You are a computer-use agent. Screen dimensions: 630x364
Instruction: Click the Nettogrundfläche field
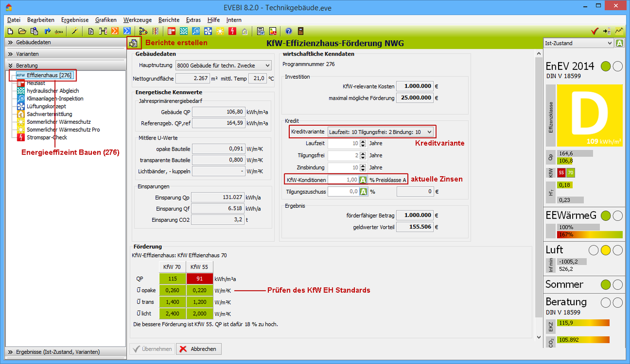pyautogui.click(x=192, y=79)
